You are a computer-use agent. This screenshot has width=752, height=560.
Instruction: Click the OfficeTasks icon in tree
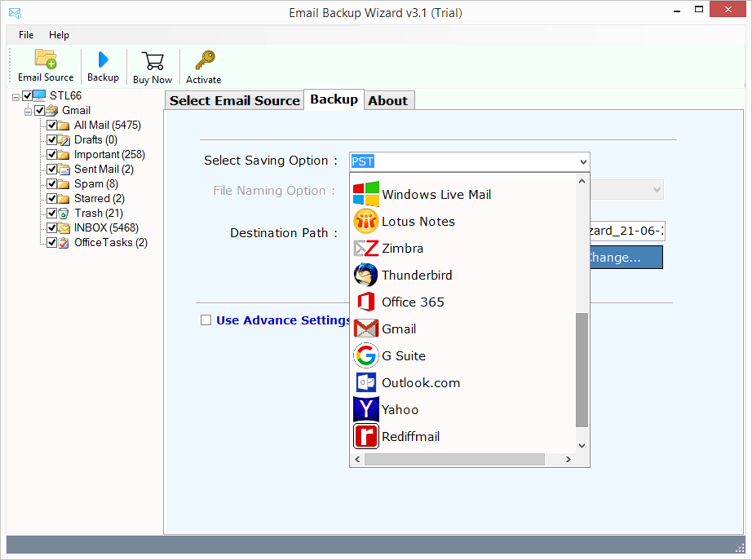[x=64, y=243]
